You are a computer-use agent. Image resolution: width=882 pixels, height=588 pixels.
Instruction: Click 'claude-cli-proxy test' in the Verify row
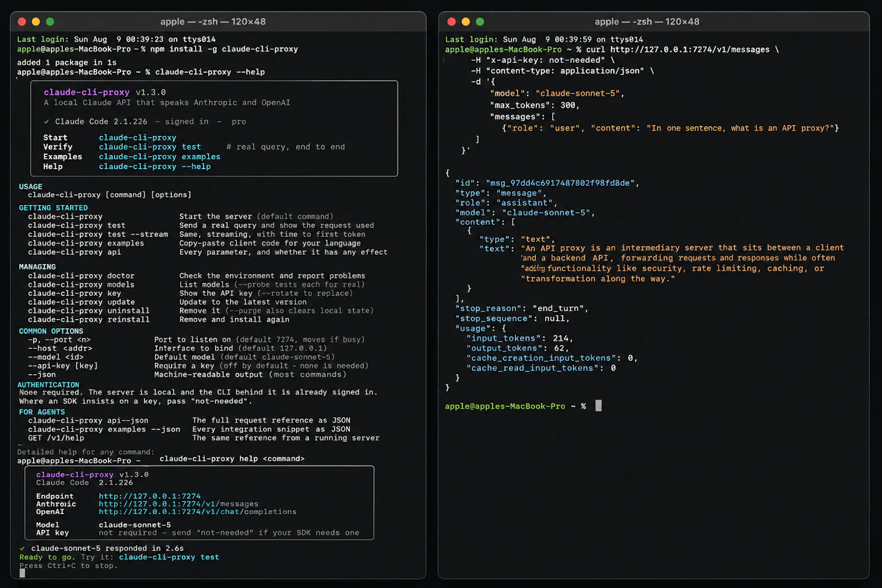(x=150, y=147)
